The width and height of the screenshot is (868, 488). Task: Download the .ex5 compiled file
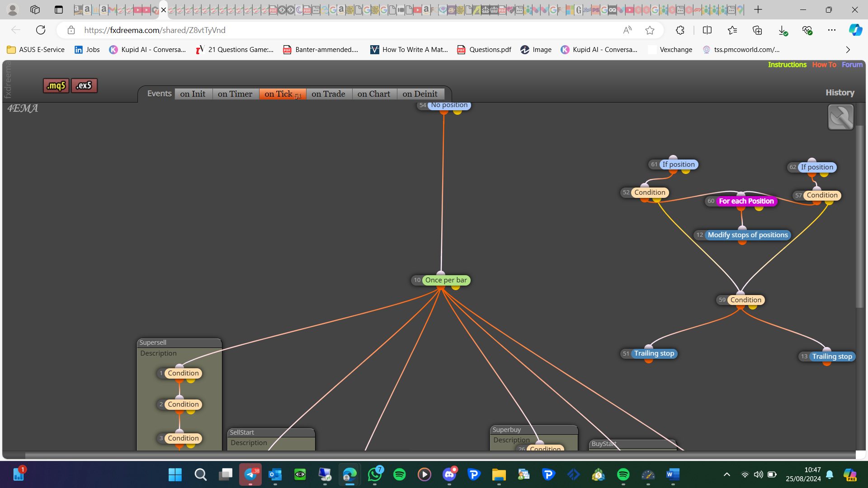(84, 85)
